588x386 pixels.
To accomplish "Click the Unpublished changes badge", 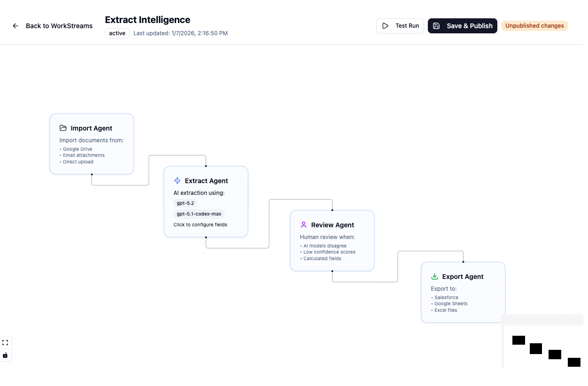I will click(534, 26).
